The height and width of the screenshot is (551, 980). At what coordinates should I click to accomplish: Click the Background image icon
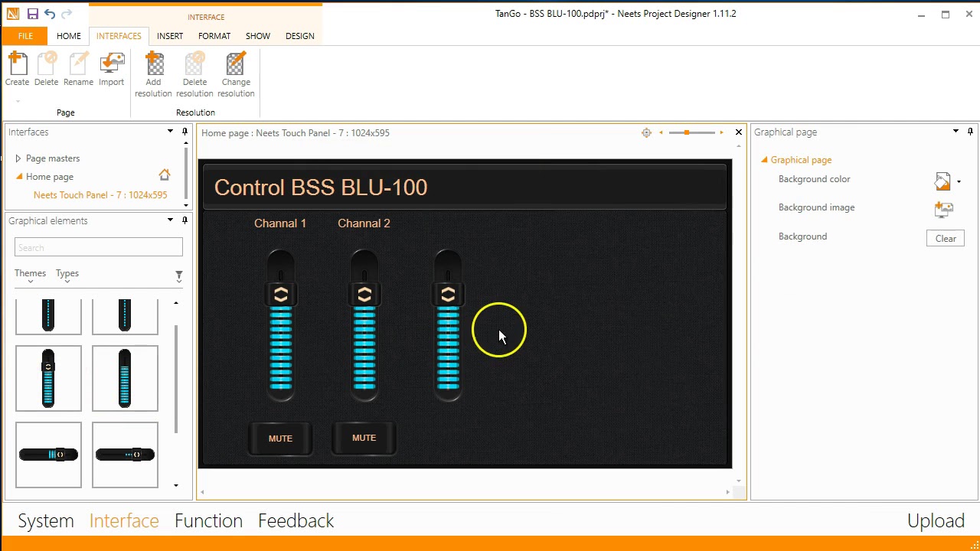tap(943, 209)
